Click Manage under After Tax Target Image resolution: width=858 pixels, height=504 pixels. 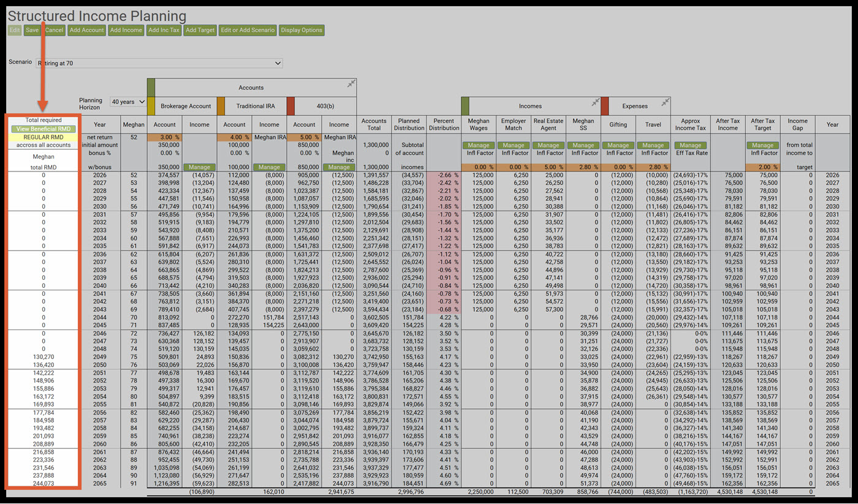point(762,146)
